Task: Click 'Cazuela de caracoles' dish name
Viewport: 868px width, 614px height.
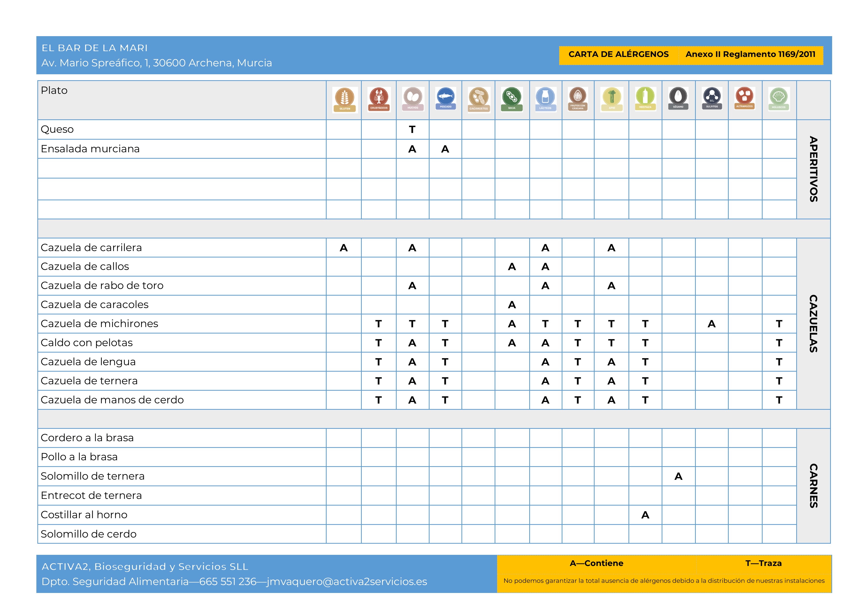Action: coord(95,305)
